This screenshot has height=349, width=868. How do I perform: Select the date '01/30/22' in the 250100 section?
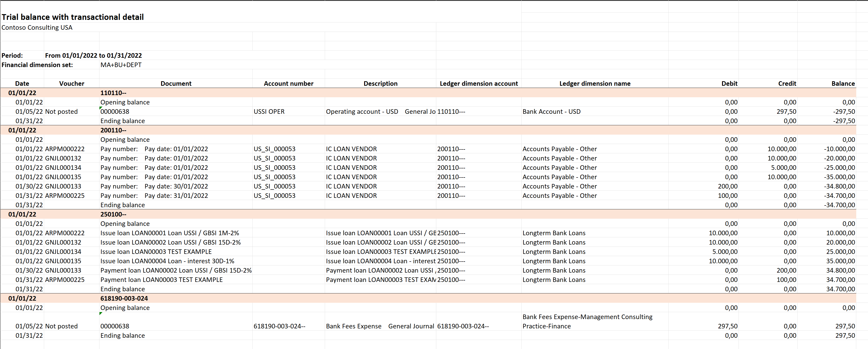[x=29, y=271]
